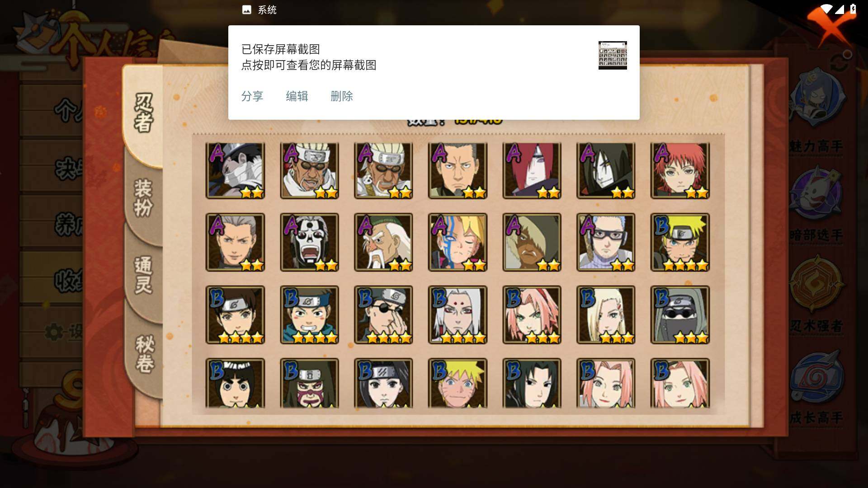Viewport: 868px width, 488px height.
Task: Choose the white-skull-masked Hidan A-rank portrait
Action: 309,242
